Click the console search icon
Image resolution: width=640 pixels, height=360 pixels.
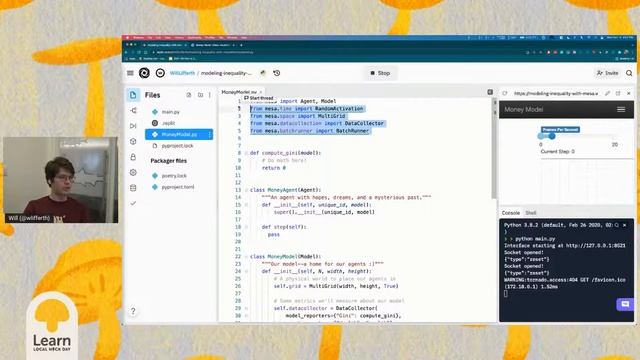(x=617, y=225)
